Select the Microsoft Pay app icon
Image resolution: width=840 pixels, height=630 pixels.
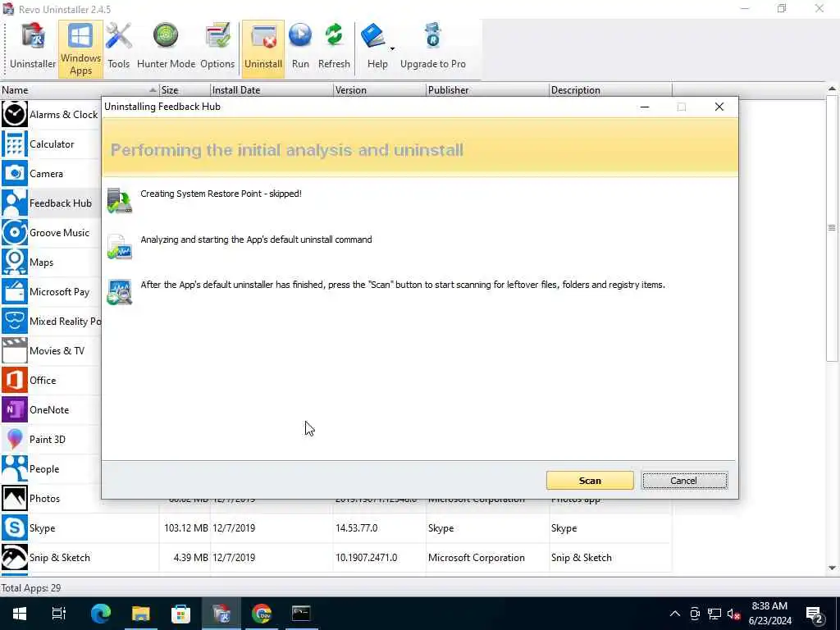15,291
